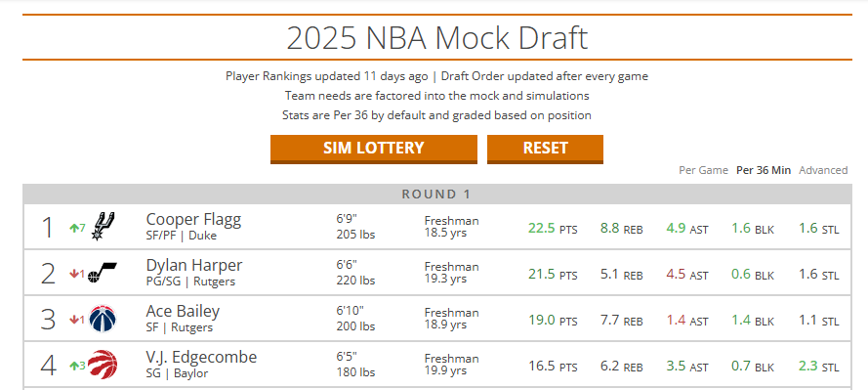Image resolution: width=868 pixels, height=390 pixels.
Task: Open Ace Bailey's player link
Action: 183,312
